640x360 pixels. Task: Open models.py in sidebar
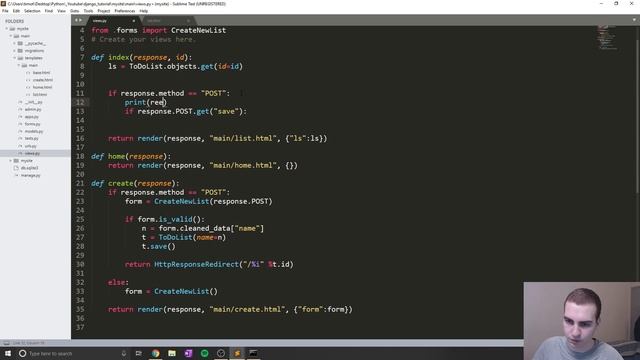(34, 131)
